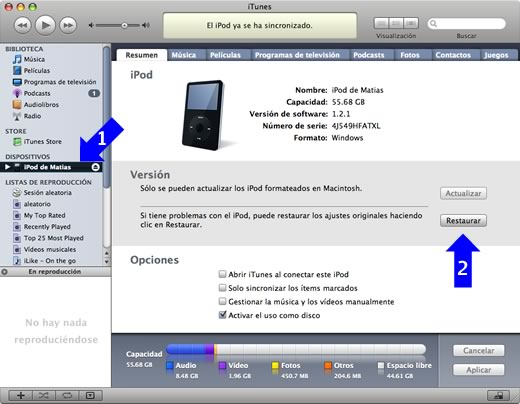This screenshot has height=404, width=520.
Task: Add a new playlist with plus button
Action: (x=20, y=396)
